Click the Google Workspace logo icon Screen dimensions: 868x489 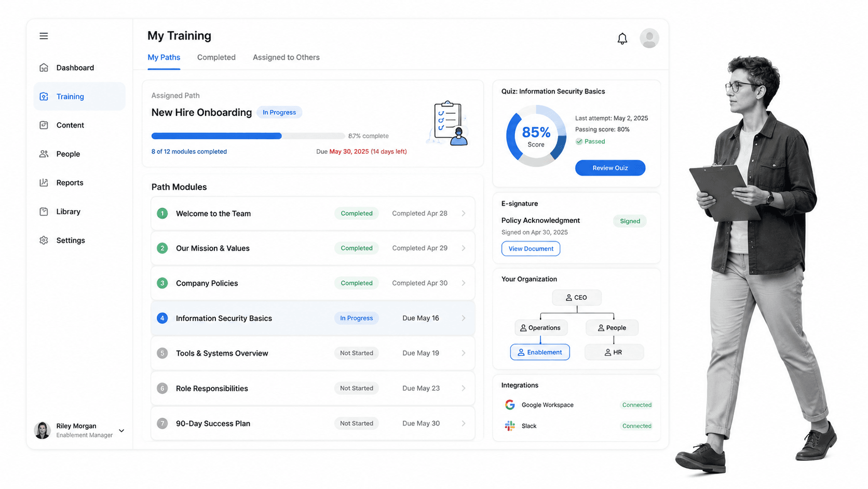point(510,405)
